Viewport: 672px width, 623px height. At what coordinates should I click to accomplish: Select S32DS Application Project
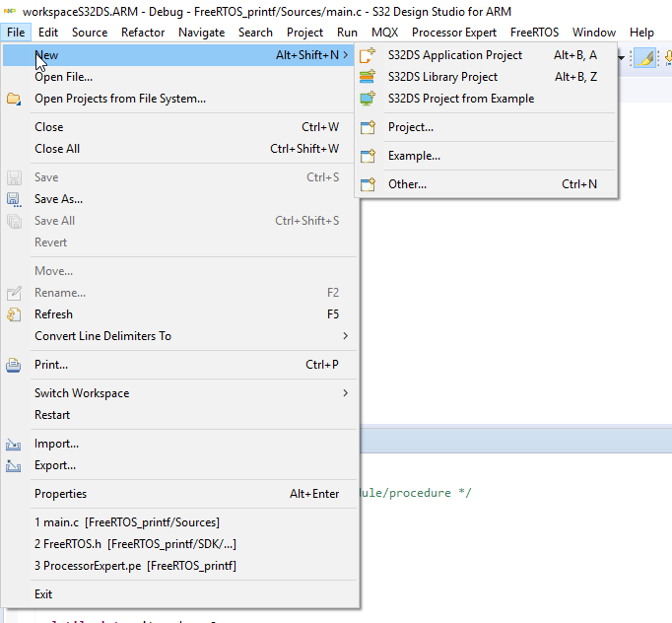[x=486, y=55]
